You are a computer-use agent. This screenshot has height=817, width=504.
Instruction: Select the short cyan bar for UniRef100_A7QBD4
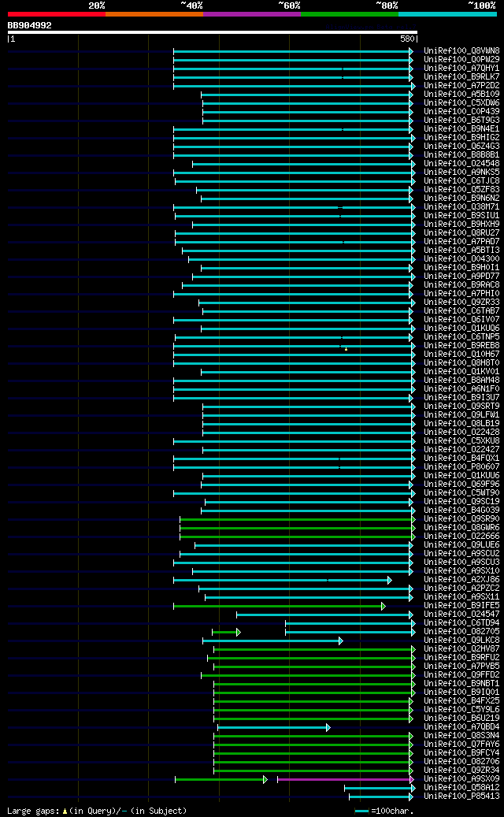[x=274, y=727]
